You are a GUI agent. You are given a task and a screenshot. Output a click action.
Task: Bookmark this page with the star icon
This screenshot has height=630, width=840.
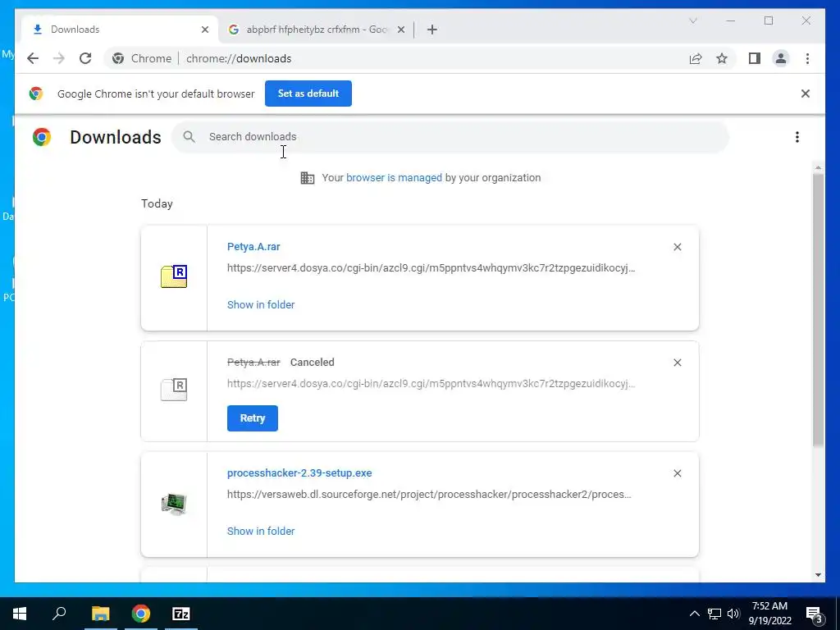tap(722, 58)
